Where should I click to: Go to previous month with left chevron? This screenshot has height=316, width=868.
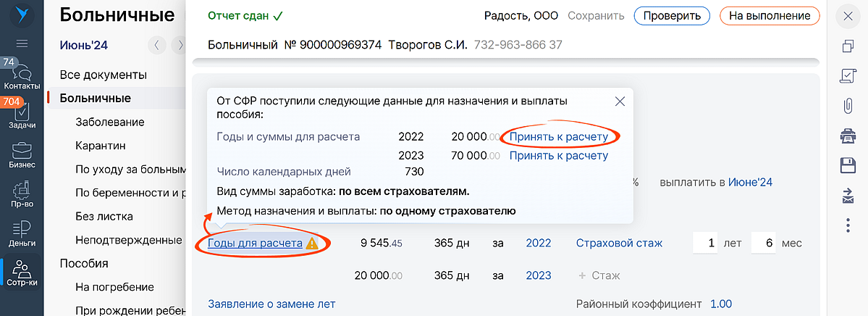point(156,46)
